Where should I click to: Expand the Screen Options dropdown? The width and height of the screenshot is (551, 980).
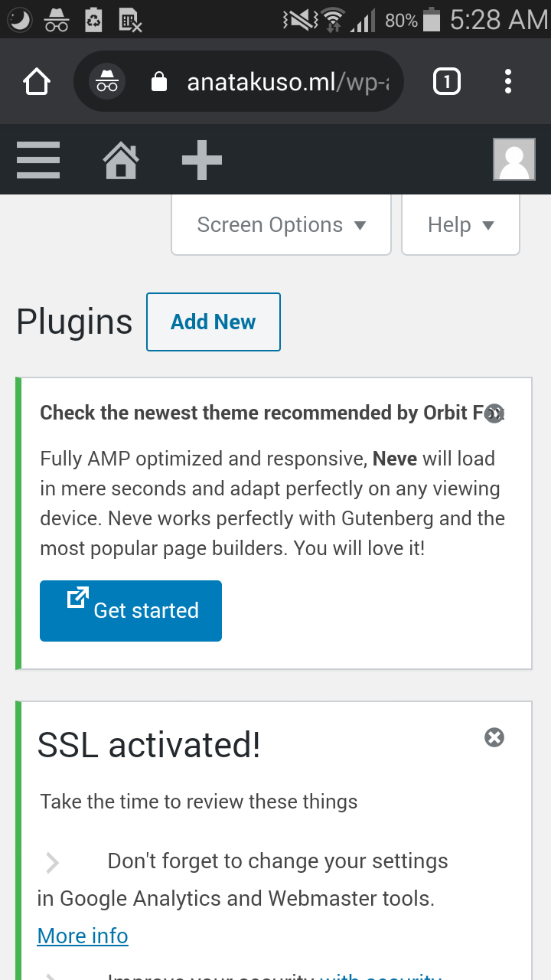281,225
